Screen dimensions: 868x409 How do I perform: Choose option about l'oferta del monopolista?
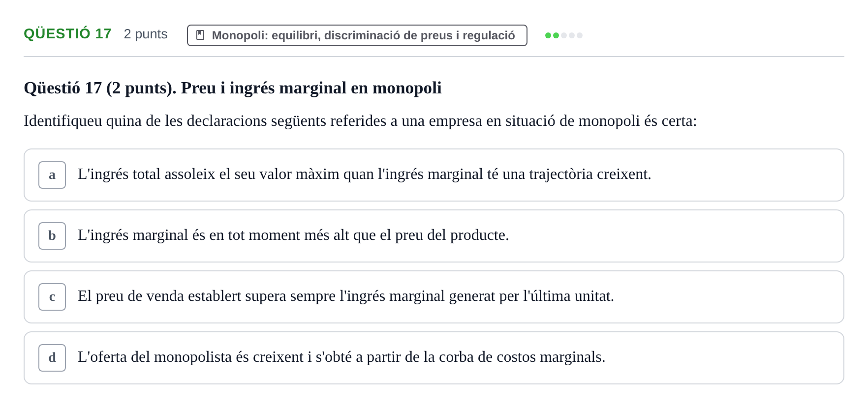pyautogui.click(x=434, y=358)
